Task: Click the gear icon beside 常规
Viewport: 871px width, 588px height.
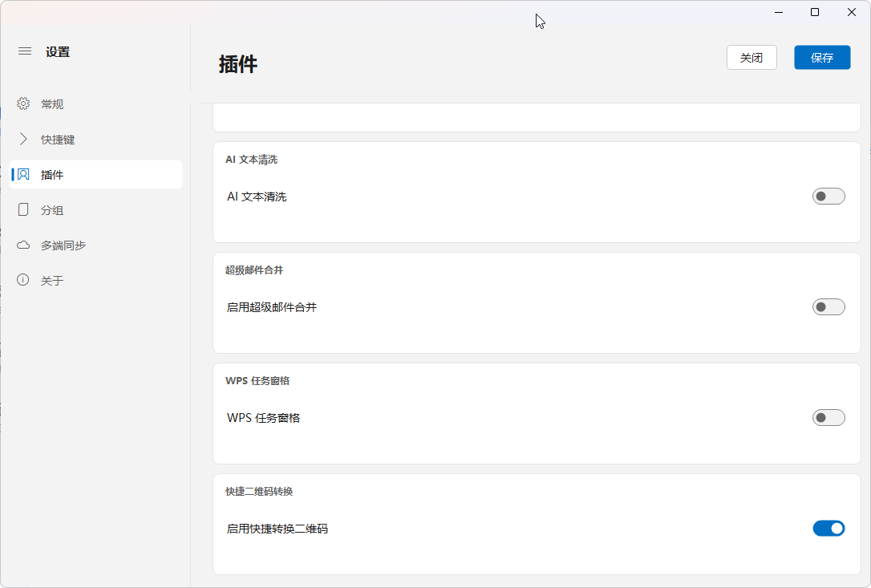Action: coord(23,104)
